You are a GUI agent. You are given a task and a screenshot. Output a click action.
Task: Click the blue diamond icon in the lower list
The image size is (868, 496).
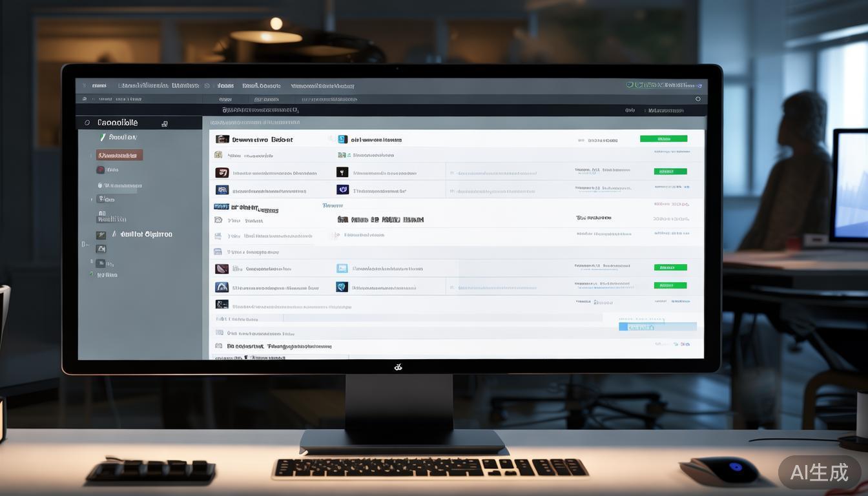(342, 287)
